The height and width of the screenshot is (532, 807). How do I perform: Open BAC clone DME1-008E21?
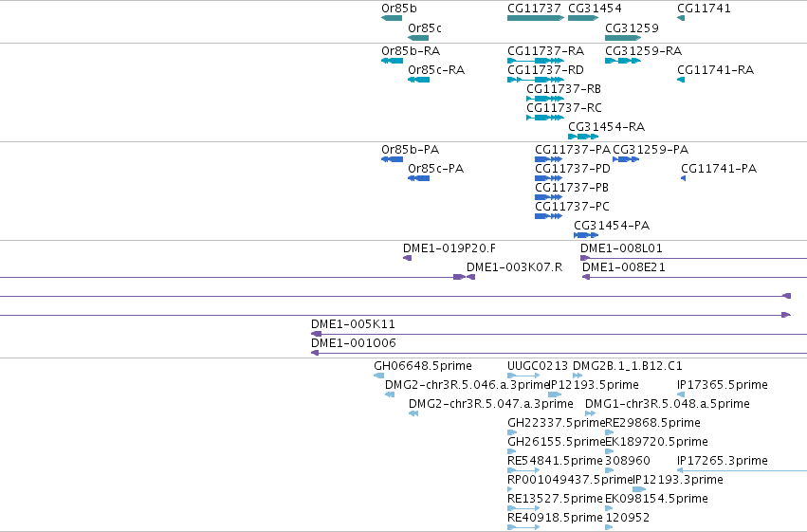tap(624, 267)
